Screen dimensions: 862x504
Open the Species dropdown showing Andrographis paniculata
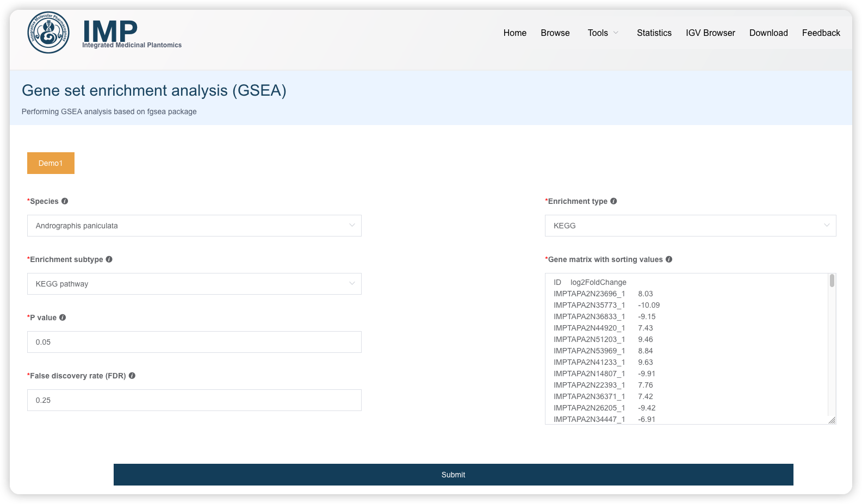pos(194,226)
